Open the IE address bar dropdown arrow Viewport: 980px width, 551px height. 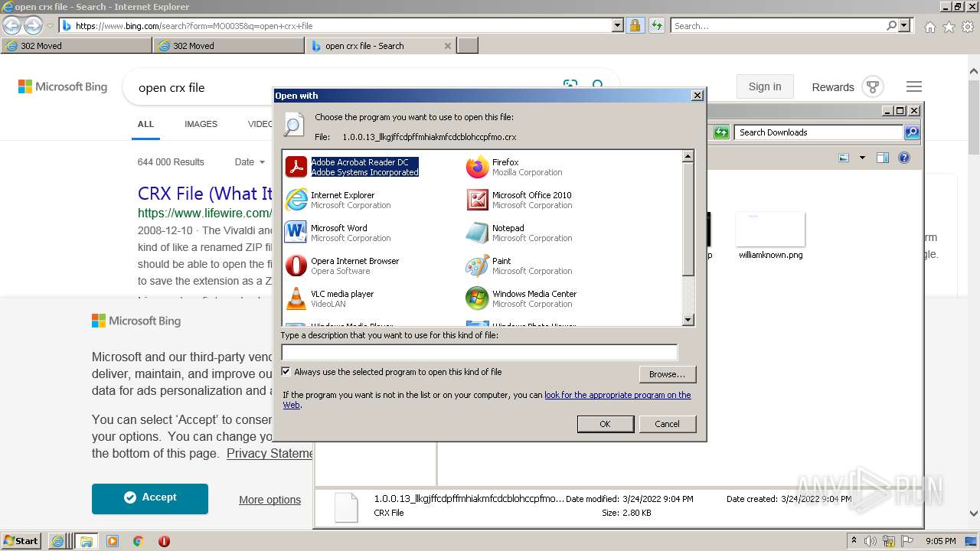point(618,25)
